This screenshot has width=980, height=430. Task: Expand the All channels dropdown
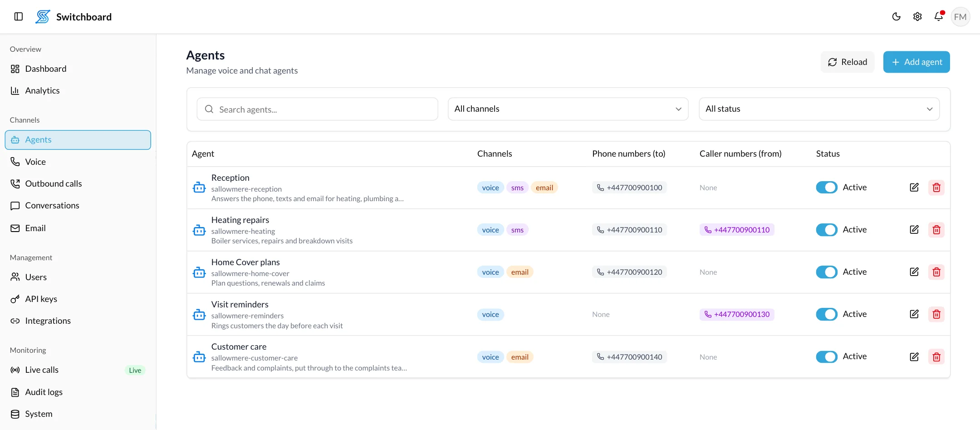pos(568,109)
